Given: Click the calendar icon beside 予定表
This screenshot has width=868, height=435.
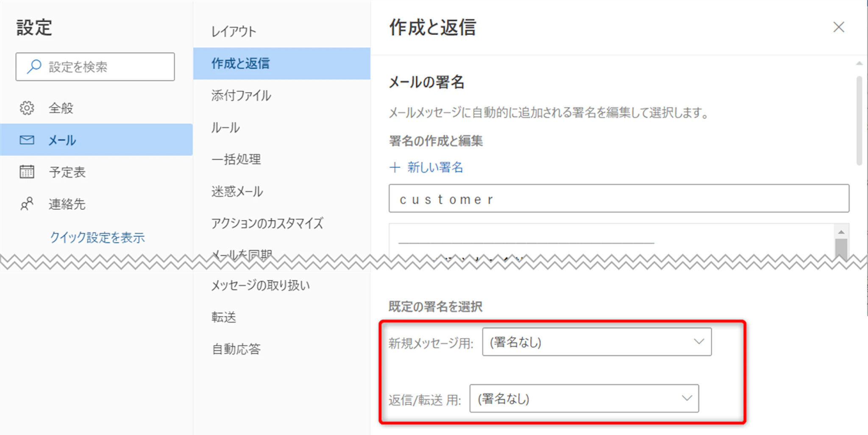Looking at the screenshot, I should 27,172.
